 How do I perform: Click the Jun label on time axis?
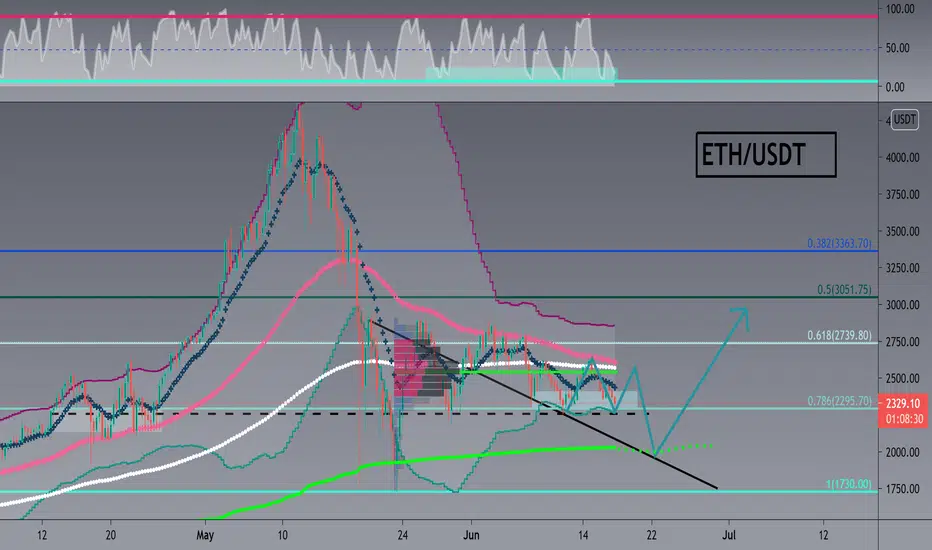click(x=471, y=535)
